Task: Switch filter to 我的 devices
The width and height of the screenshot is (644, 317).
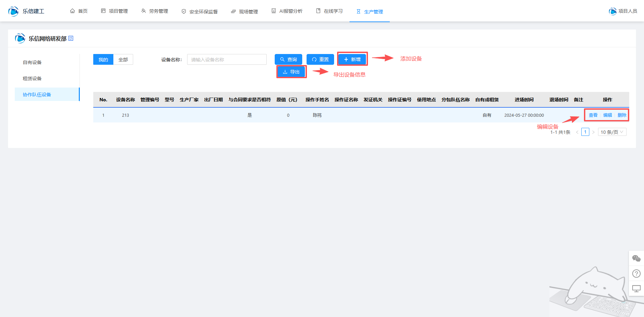Action: [x=103, y=59]
